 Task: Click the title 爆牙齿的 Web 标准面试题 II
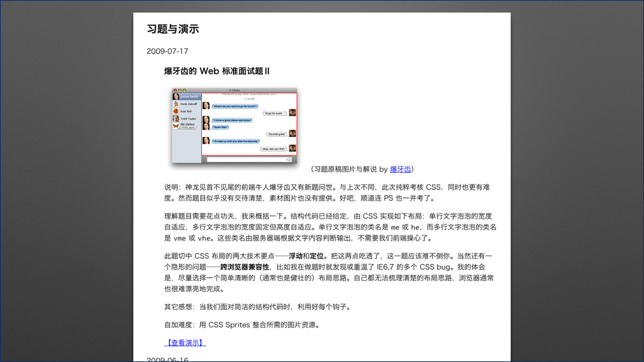click(217, 71)
